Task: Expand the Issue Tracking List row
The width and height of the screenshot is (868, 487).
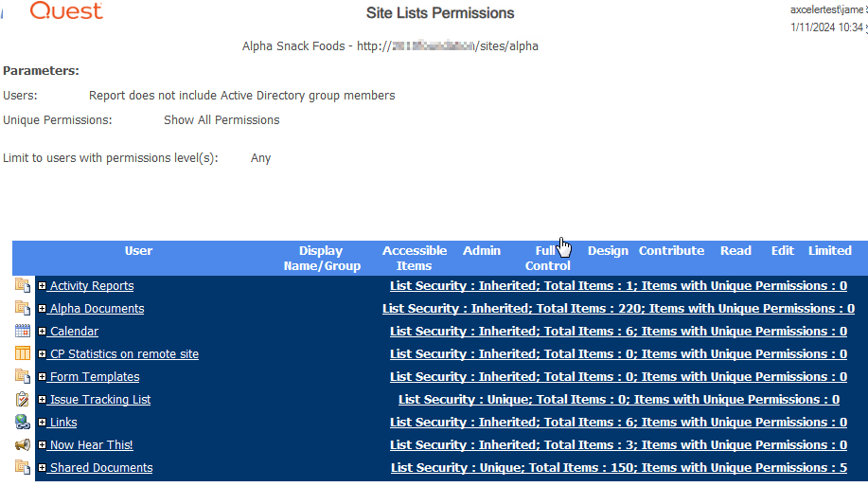Action: pyautogui.click(x=43, y=400)
